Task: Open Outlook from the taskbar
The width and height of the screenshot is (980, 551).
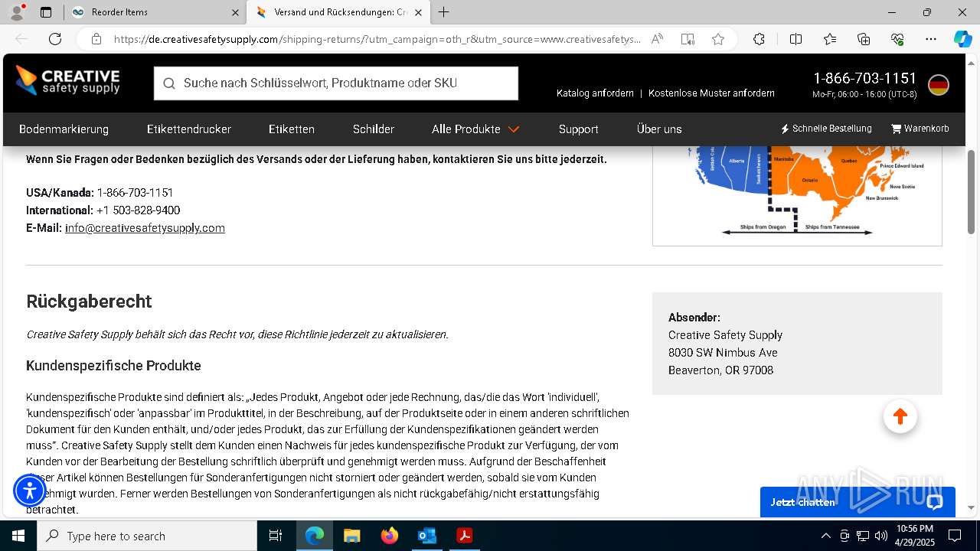Action: pyautogui.click(x=426, y=536)
